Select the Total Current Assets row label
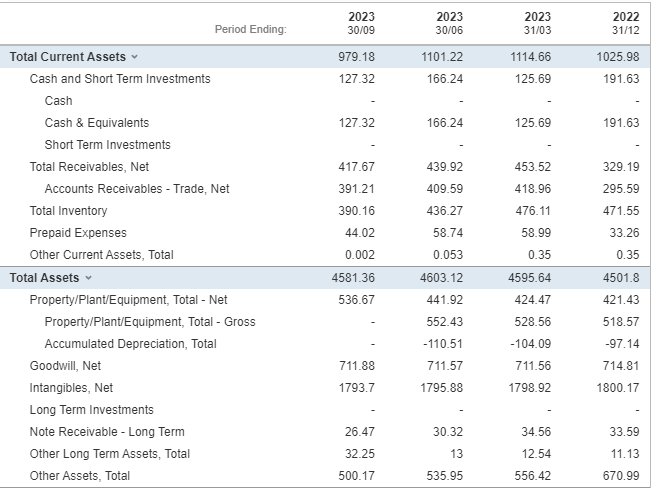This screenshot has height=488, width=653. (x=67, y=57)
